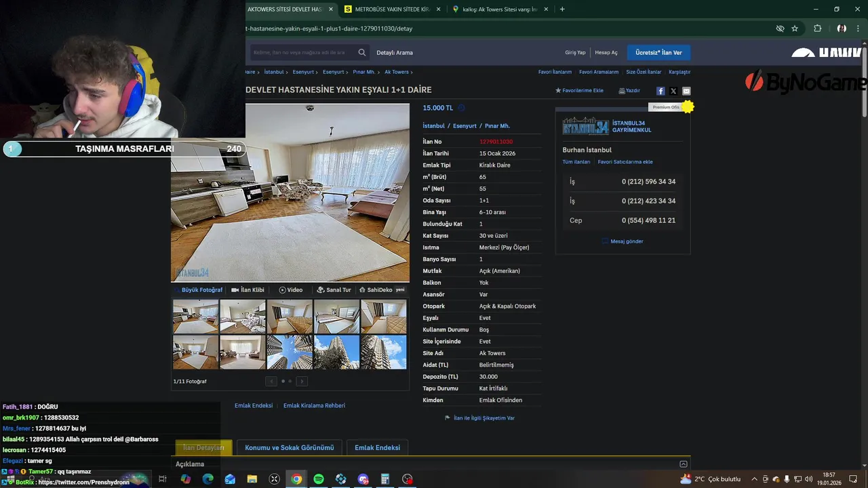Click the address bar URL
Viewport: 868px width, 488px height.
click(329, 28)
